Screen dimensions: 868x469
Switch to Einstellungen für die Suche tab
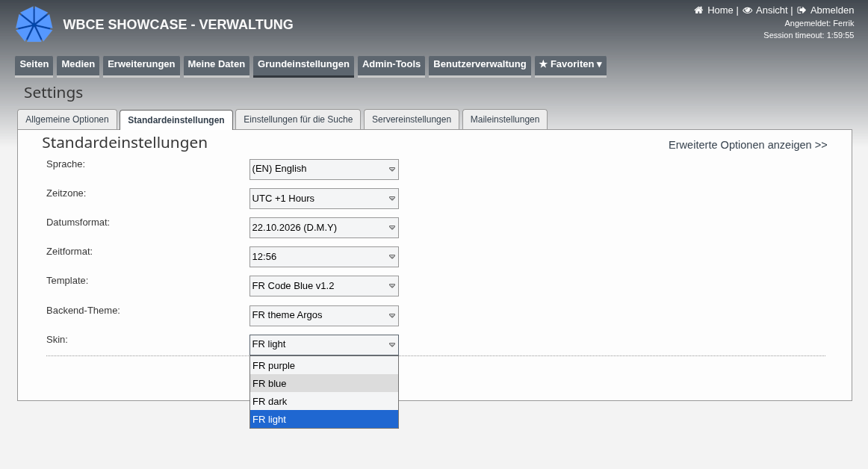pyautogui.click(x=298, y=119)
